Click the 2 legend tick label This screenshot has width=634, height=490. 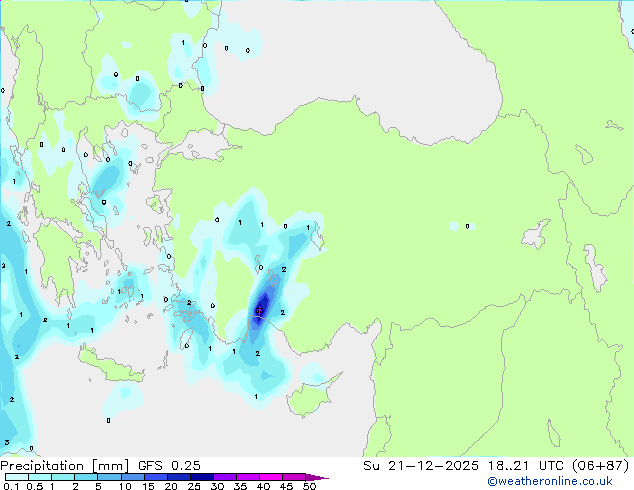click(75, 486)
